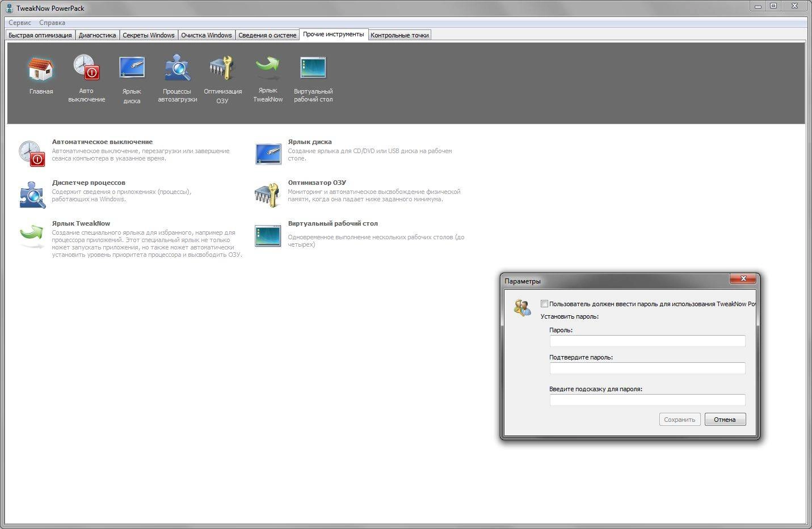Switch to Быстрая оптимизация tab

(x=40, y=35)
